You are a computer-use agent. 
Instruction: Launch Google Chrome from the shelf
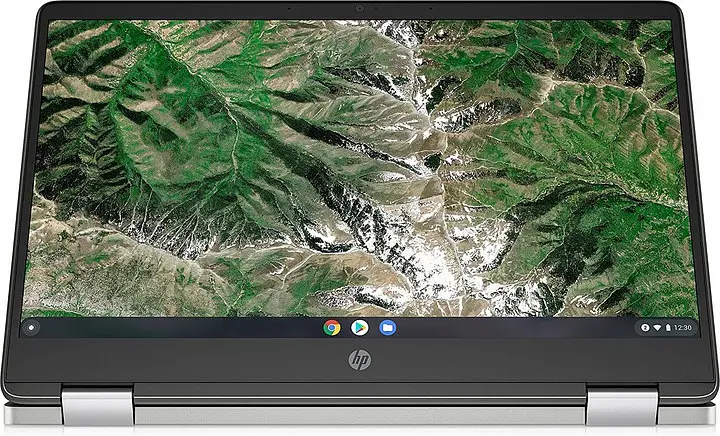(x=332, y=328)
